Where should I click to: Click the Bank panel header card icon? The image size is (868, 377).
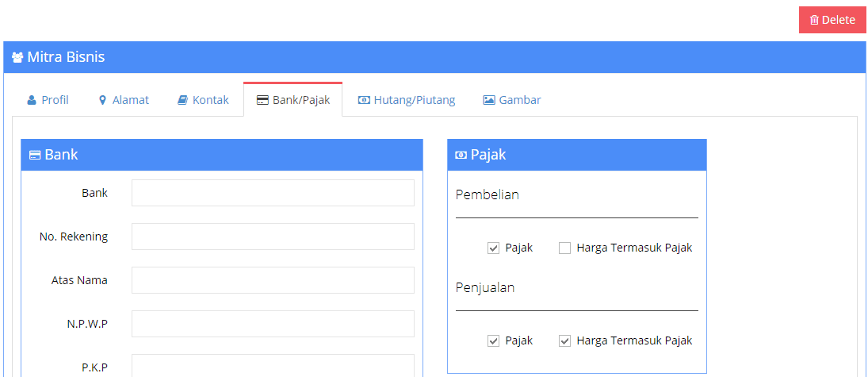coord(35,156)
